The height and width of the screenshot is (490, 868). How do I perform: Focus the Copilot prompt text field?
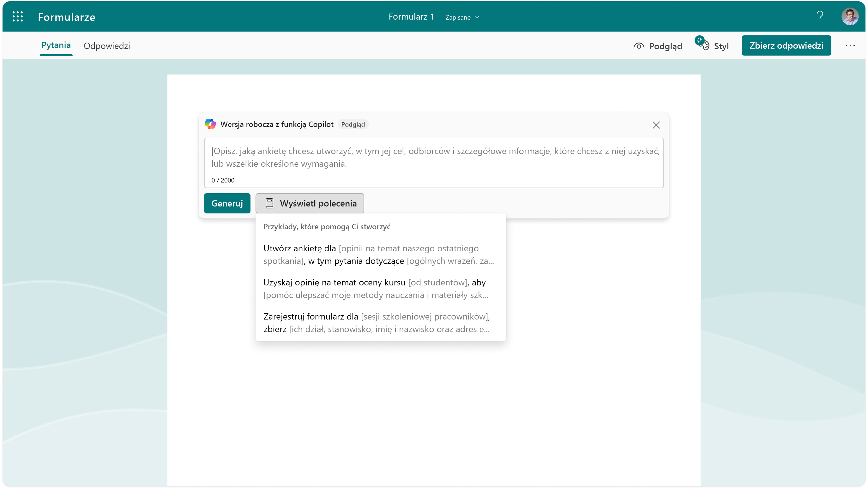coord(434,163)
